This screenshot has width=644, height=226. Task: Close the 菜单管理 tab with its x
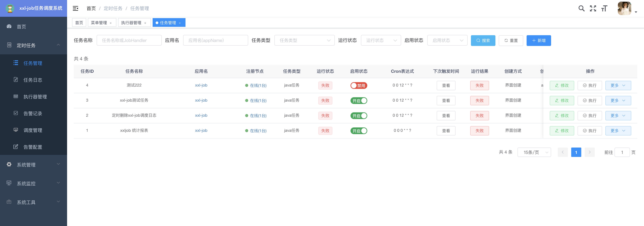point(111,23)
